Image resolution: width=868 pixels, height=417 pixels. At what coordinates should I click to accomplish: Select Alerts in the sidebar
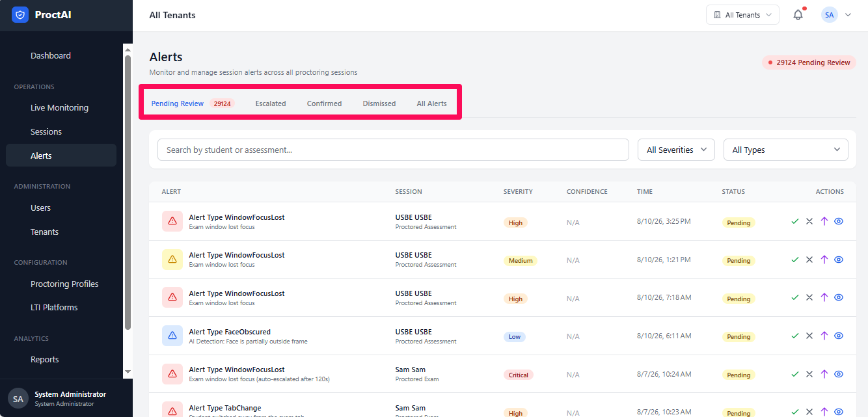(x=61, y=155)
